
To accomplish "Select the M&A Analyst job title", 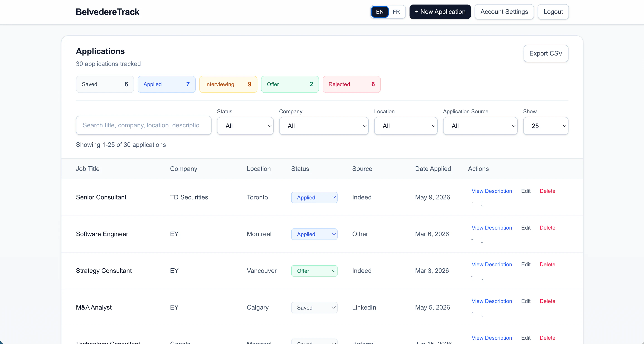I will coord(94,308).
